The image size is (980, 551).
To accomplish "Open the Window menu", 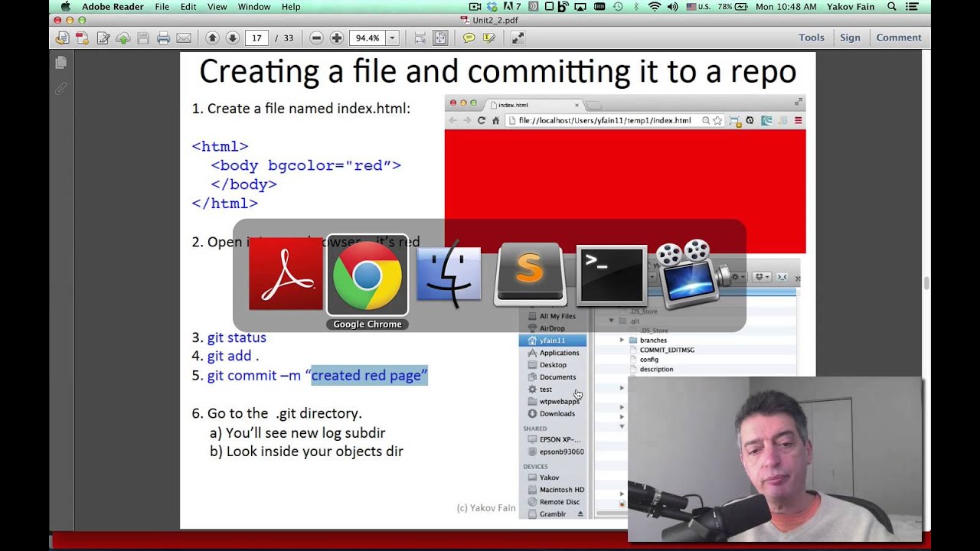I will point(254,7).
